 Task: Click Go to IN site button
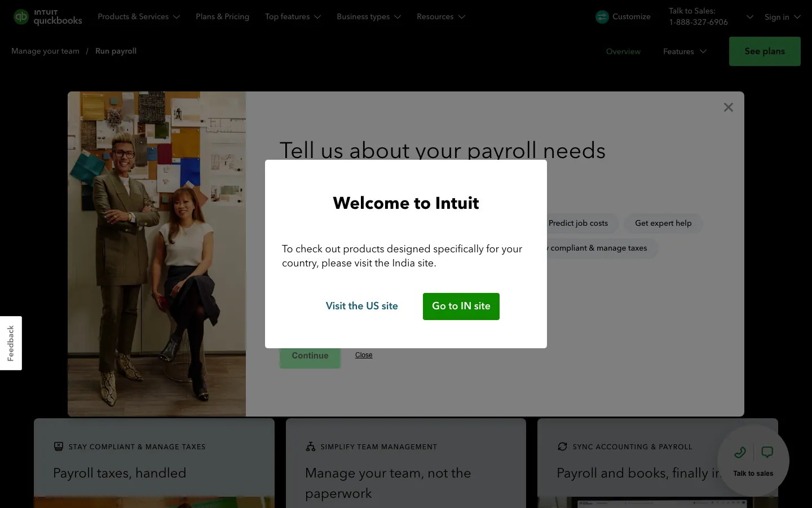click(461, 306)
